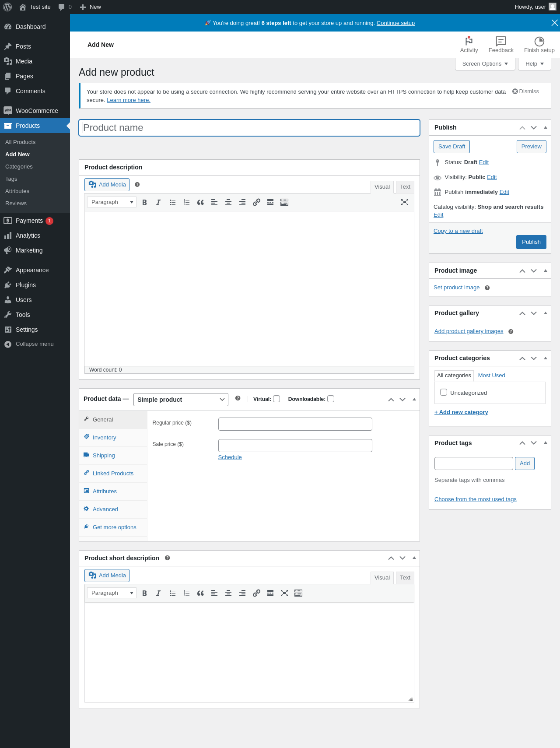Switch to the Inventory tab
The height and width of the screenshot is (748, 560).
(113, 438)
